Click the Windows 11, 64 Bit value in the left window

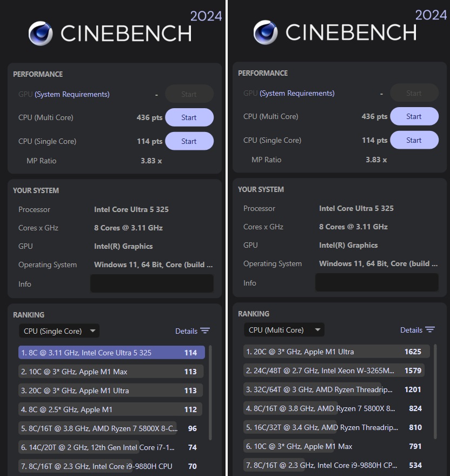(x=154, y=265)
